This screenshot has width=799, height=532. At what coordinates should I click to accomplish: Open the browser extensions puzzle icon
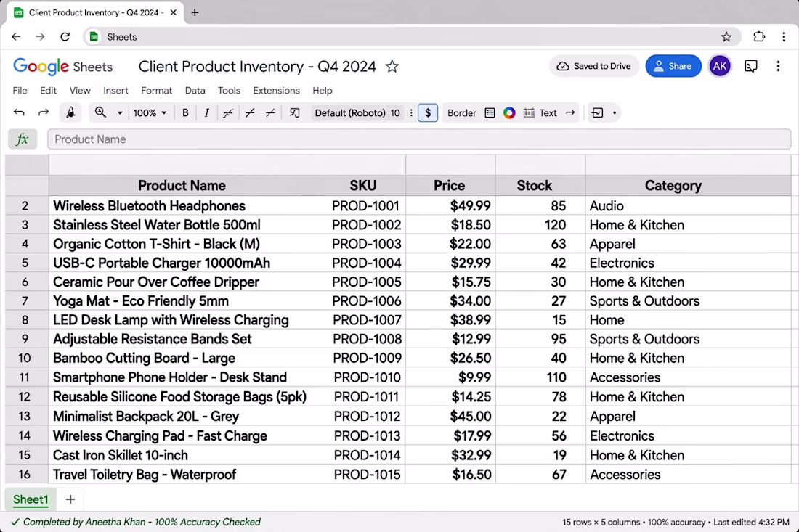coord(759,37)
